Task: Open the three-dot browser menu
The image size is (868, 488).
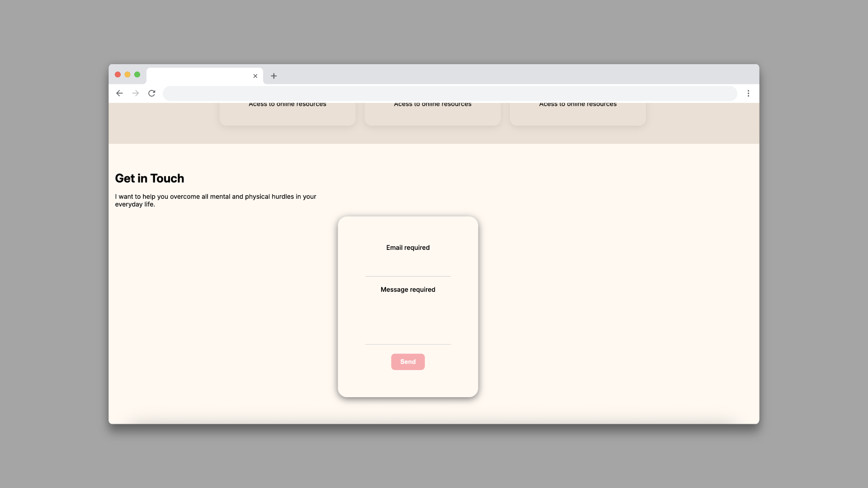Action: coord(748,93)
